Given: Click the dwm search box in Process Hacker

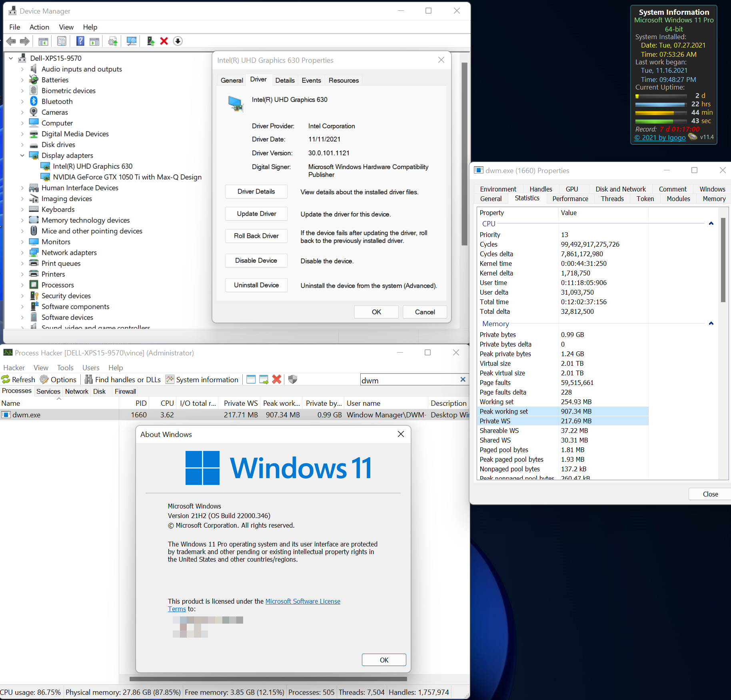Looking at the screenshot, I should pos(408,379).
